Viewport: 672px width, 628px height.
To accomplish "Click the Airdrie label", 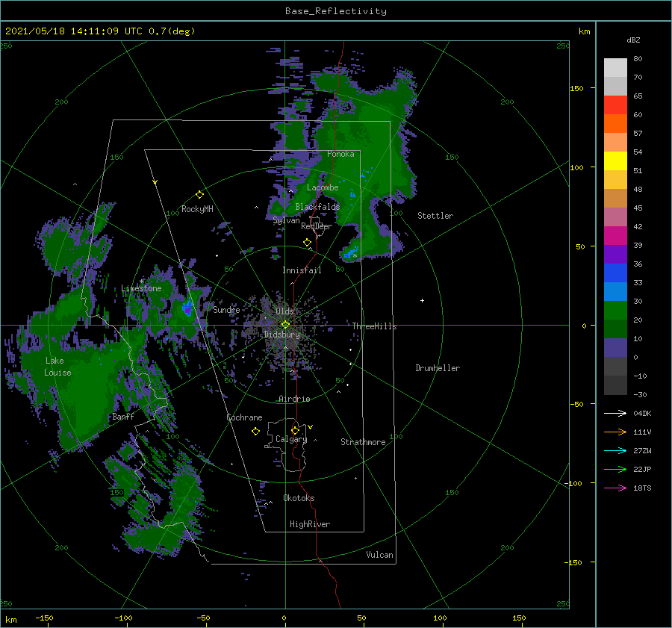I will [x=294, y=399].
